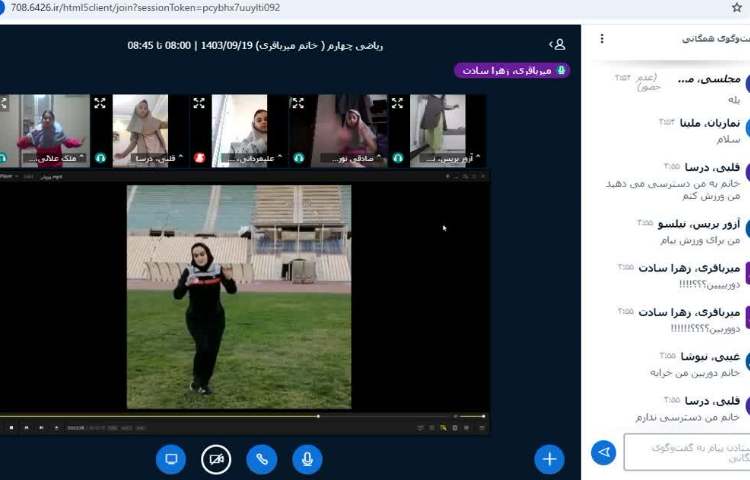Viewport: 750px width, 480px height.
Task: Click sender name آژور بریس، نیلسو in chat
Action: [x=699, y=224]
